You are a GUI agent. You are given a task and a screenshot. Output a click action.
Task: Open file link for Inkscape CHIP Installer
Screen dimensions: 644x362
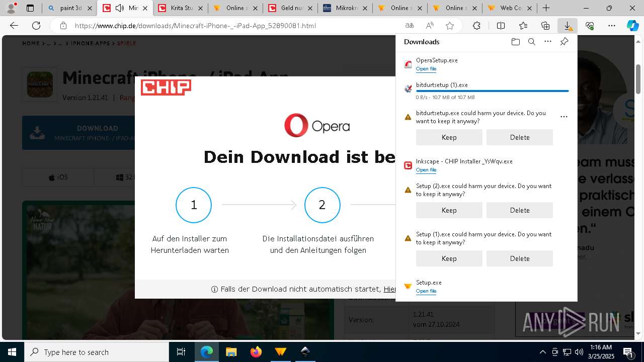click(426, 170)
